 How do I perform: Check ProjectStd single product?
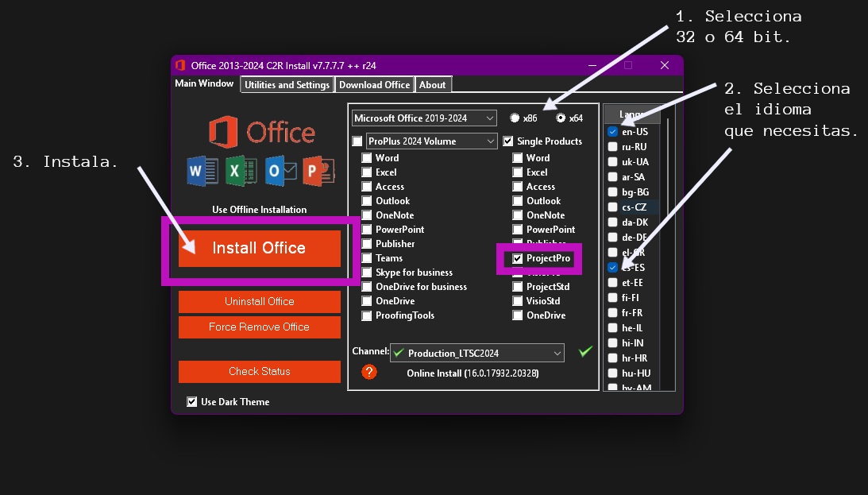coord(517,287)
